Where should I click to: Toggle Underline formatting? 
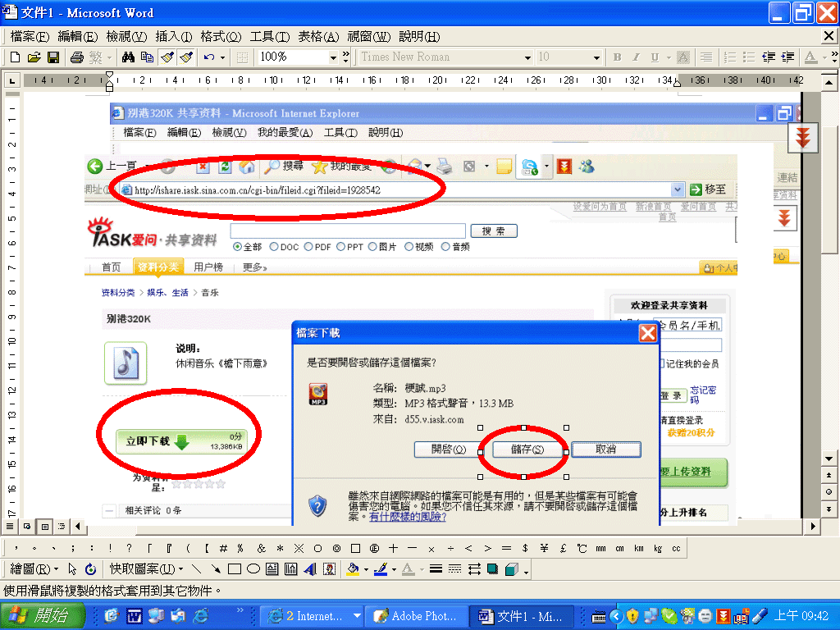[x=655, y=57]
